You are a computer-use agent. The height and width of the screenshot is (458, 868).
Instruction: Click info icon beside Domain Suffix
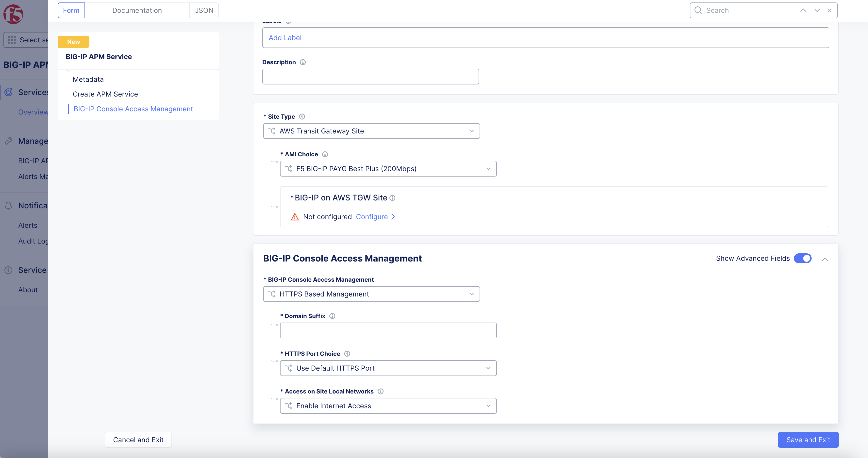(332, 316)
